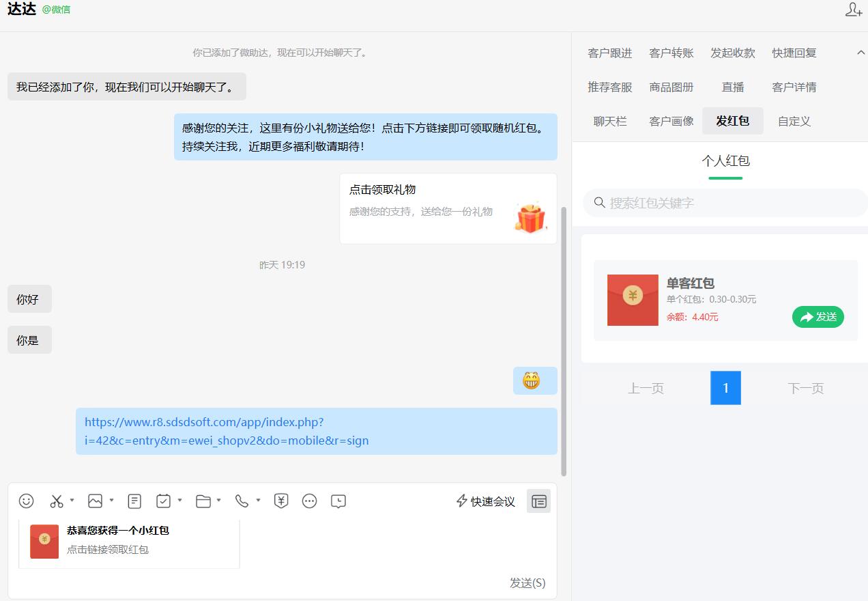Expand file folder dropdown arrow

(218, 501)
